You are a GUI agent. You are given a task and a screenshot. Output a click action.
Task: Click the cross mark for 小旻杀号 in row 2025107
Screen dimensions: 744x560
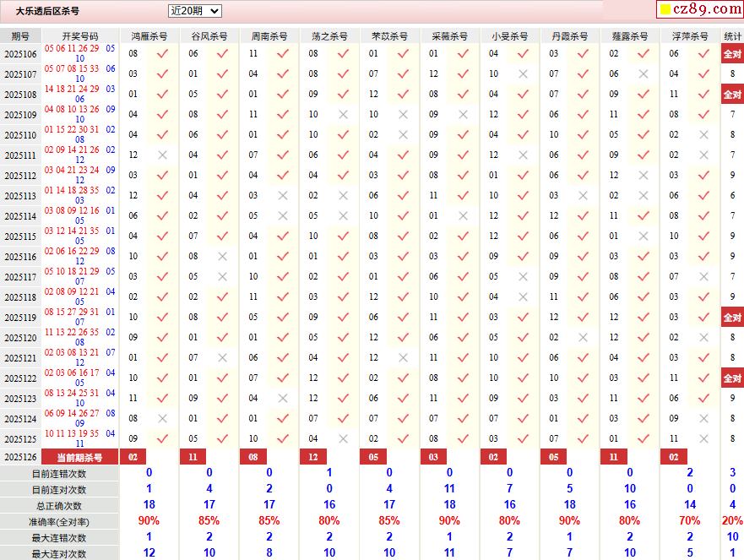click(x=523, y=73)
